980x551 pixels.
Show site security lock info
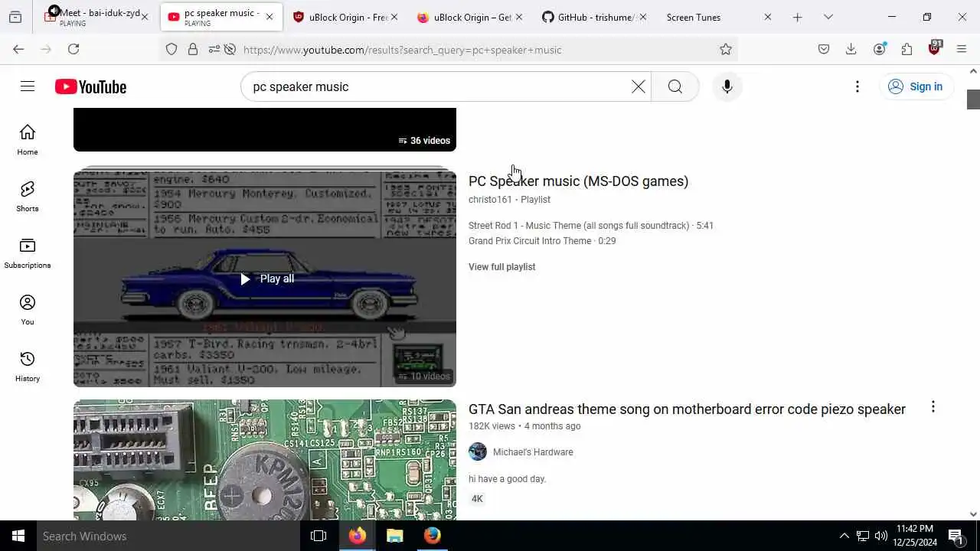click(x=193, y=50)
